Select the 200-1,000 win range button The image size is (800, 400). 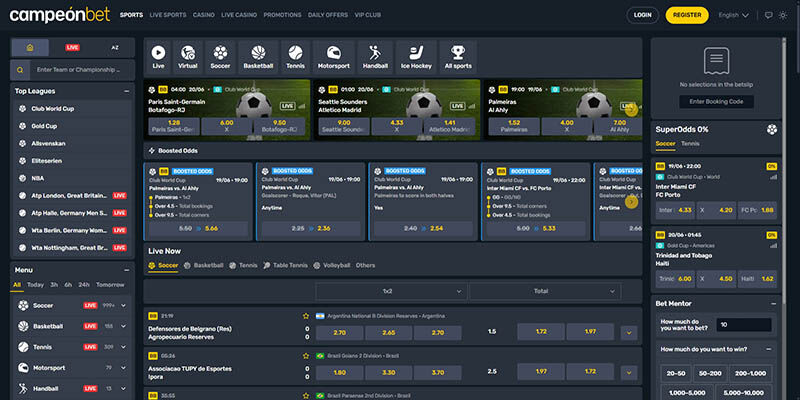pos(751,373)
